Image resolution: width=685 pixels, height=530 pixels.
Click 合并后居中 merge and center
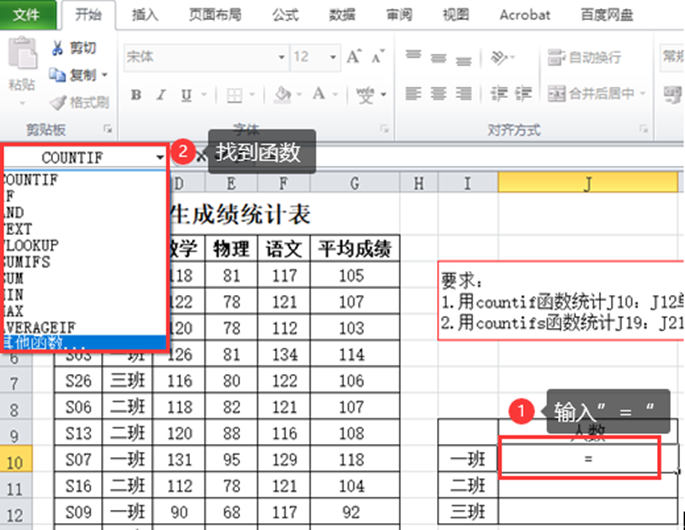tap(591, 94)
